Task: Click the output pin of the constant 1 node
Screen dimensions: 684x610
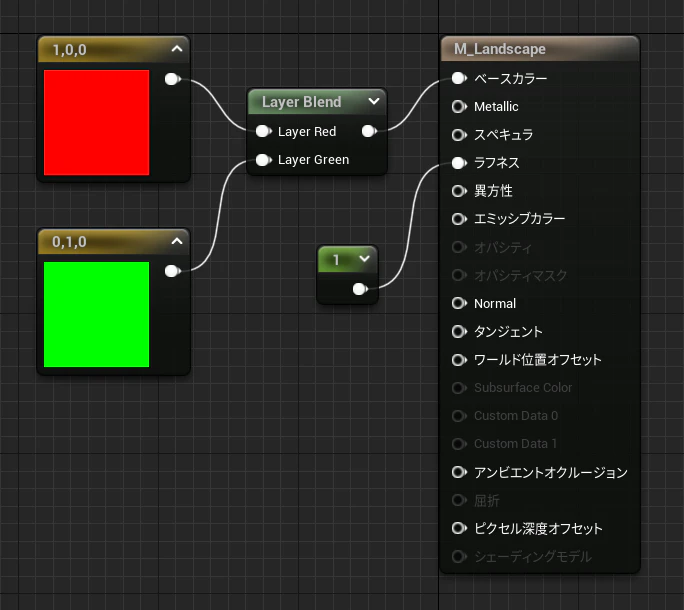Action: (360, 289)
